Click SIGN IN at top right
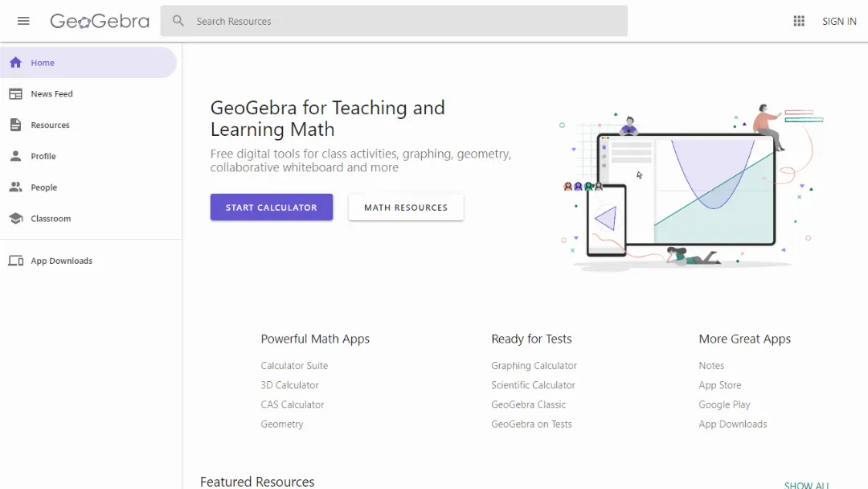868x489 pixels. coord(839,22)
